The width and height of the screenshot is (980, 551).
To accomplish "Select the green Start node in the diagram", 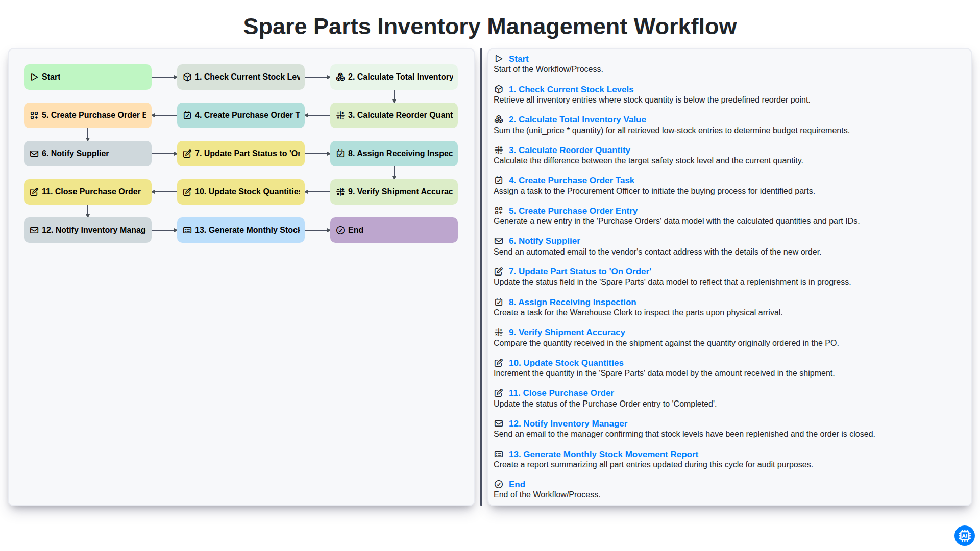I will tap(88, 77).
